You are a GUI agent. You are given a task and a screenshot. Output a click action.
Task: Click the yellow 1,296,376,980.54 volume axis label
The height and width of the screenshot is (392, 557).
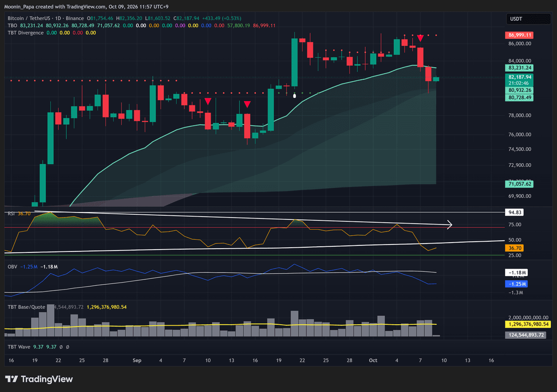point(528,324)
